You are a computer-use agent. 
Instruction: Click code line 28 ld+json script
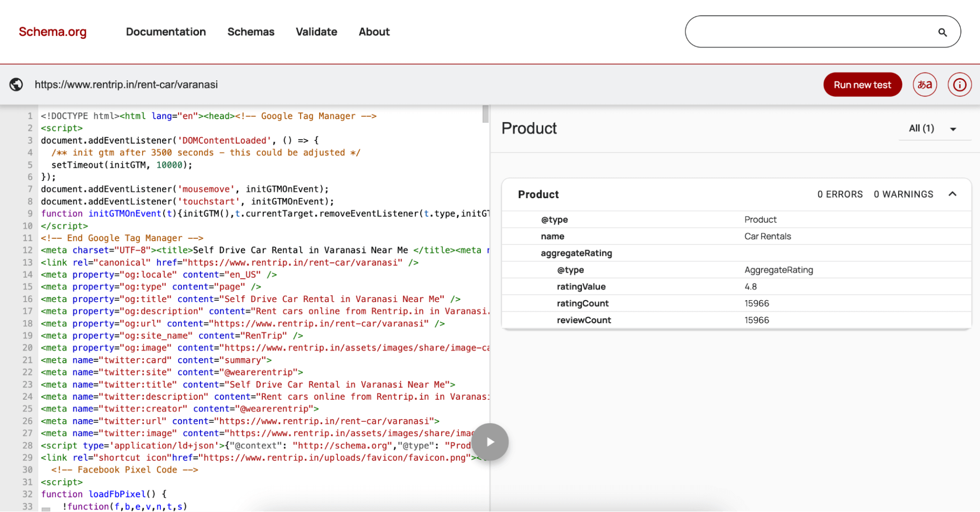point(256,445)
